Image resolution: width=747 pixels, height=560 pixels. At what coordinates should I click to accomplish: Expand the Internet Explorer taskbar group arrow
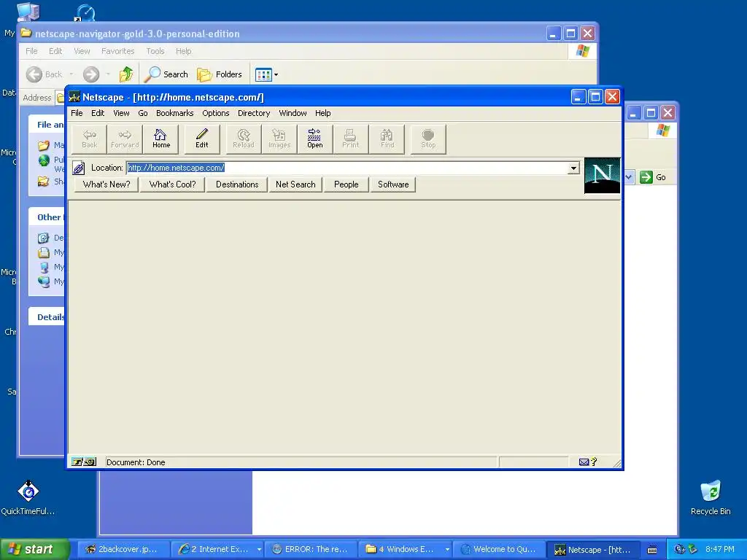pos(259,550)
